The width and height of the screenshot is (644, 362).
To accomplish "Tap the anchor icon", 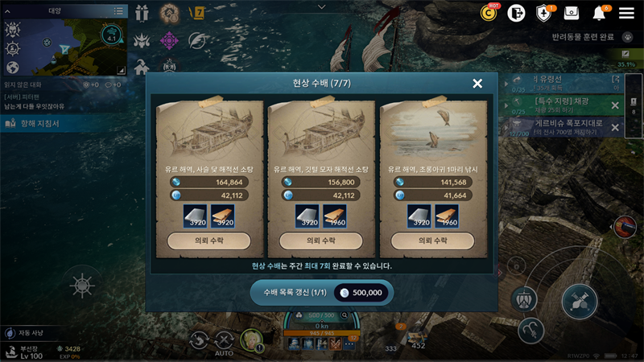I will 531,331.
